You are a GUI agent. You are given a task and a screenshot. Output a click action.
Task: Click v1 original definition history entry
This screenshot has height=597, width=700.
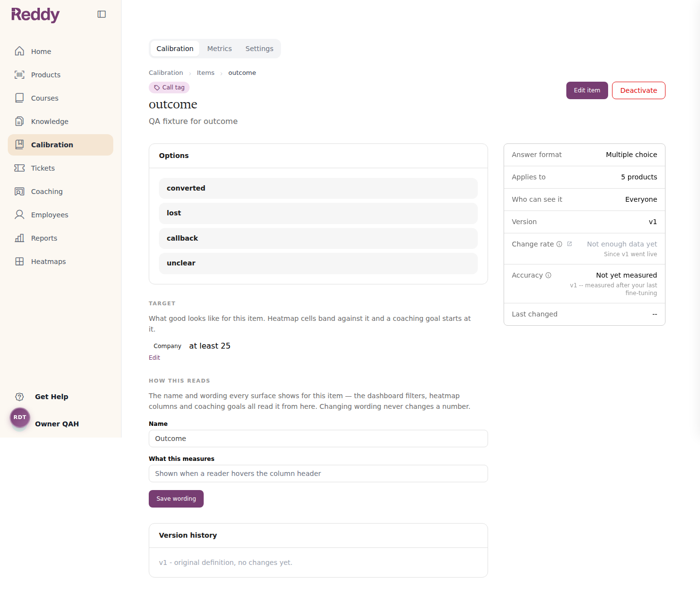226,562
